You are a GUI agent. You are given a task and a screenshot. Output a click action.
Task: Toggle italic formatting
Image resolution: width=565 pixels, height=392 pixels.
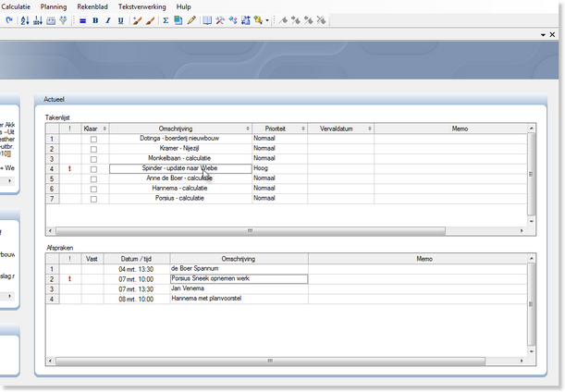click(x=108, y=21)
